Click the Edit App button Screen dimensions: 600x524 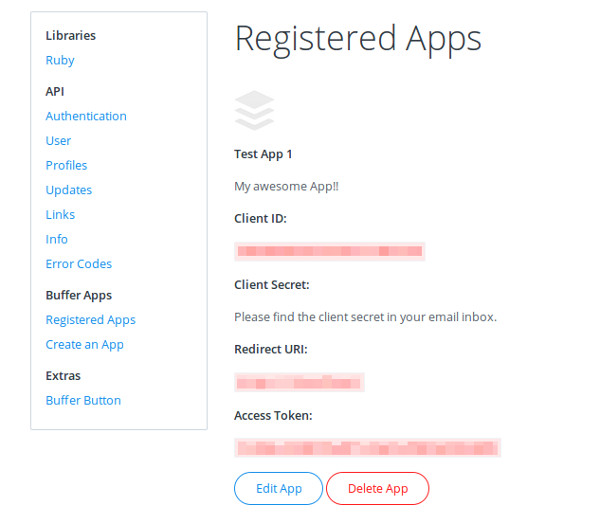pos(279,488)
